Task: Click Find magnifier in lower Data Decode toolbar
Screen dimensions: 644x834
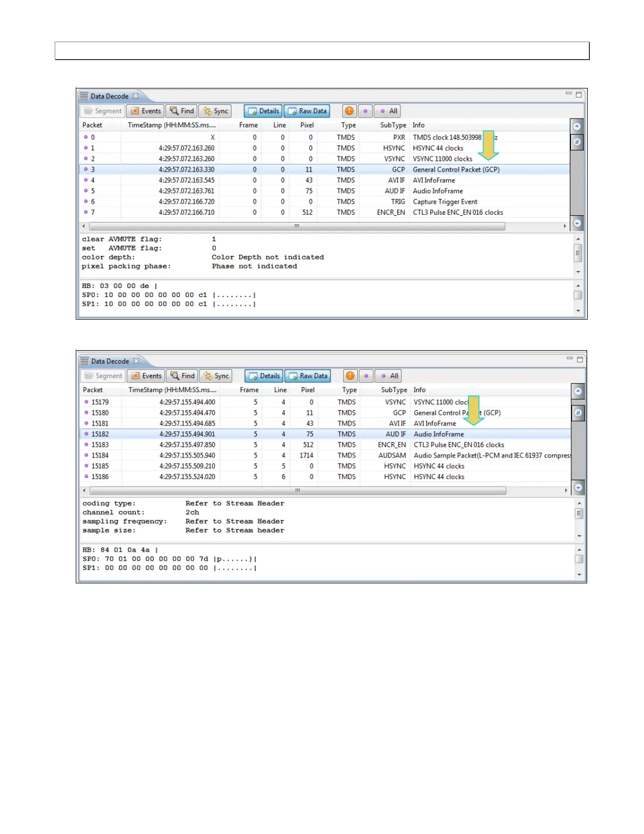Action: point(182,376)
